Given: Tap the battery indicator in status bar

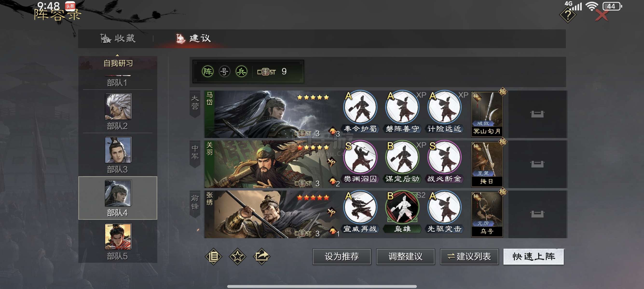Looking at the screenshot, I should tap(612, 6).
